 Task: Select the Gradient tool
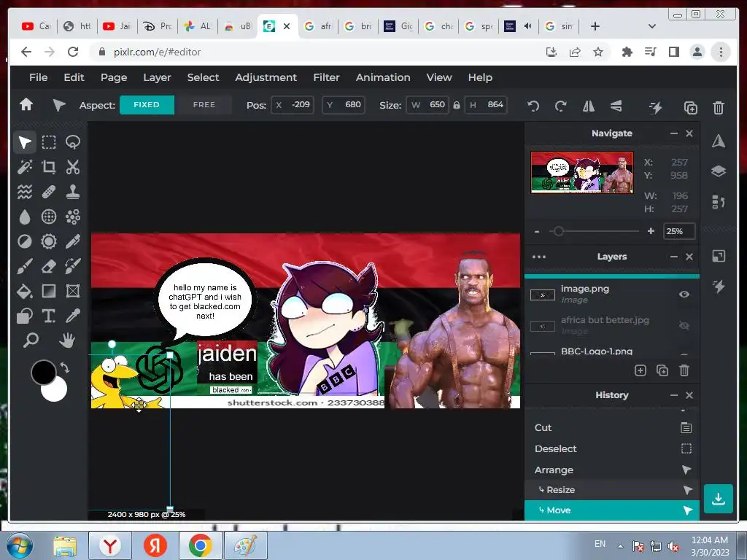click(49, 291)
